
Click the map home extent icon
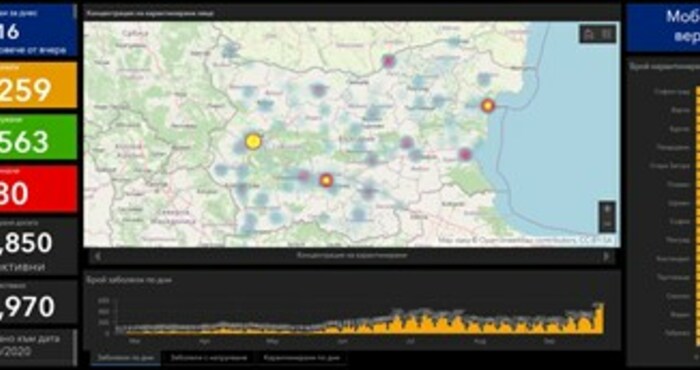coord(589,34)
